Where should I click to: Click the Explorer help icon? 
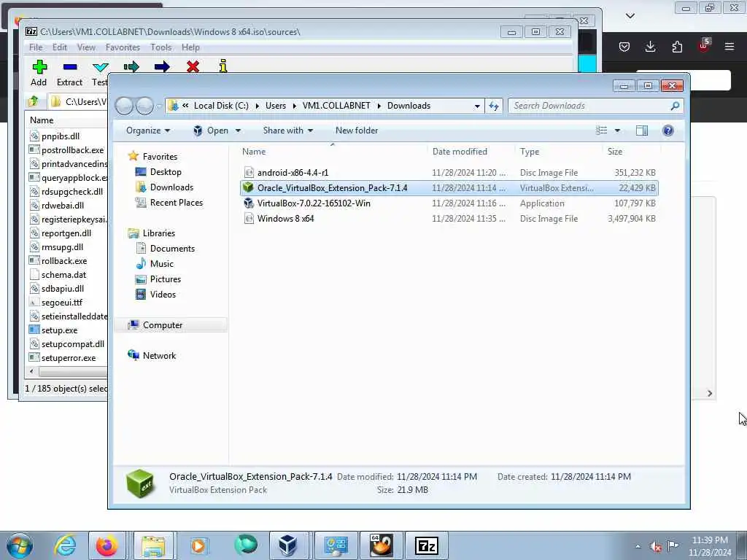(x=668, y=131)
